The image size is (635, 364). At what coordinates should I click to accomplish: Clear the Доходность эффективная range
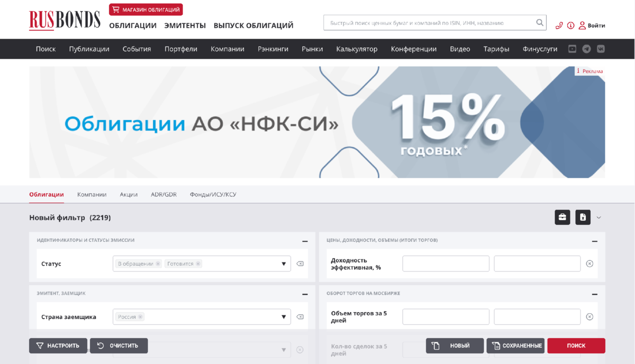coord(589,263)
